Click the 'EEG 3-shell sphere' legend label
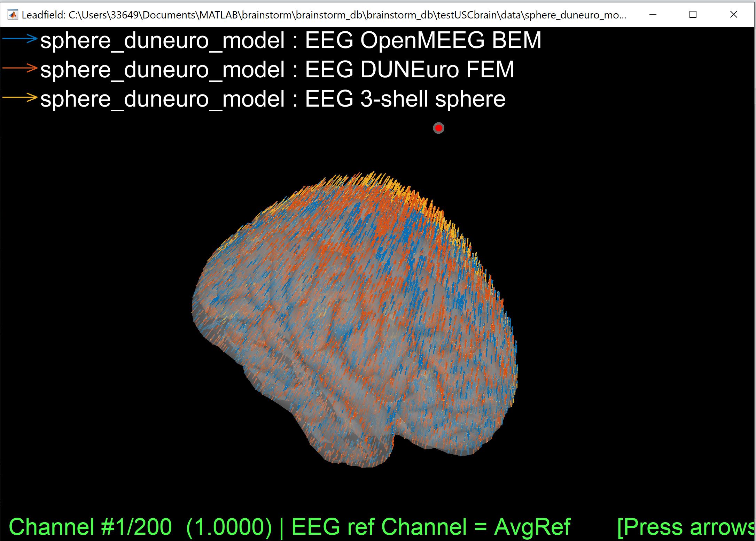The width and height of the screenshot is (756, 541). tap(405, 99)
